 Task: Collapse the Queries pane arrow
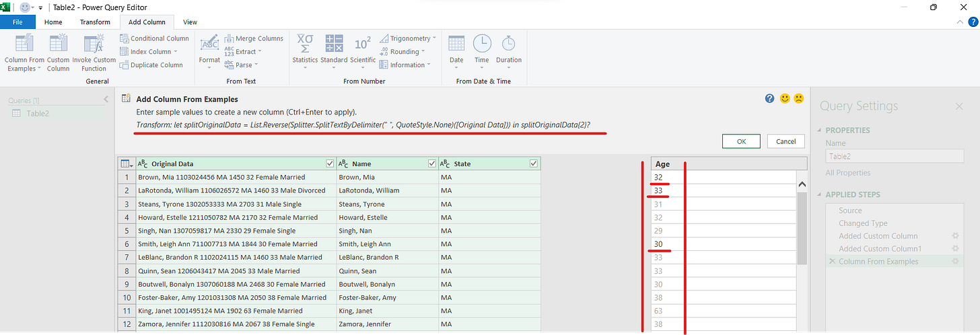pyautogui.click(x=106, y=100)
